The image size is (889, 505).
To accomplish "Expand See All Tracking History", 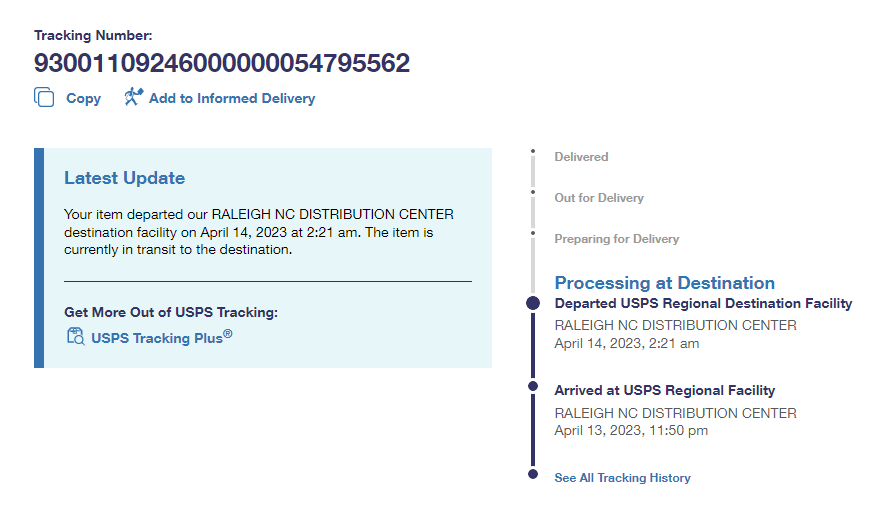I will (622, 478).
